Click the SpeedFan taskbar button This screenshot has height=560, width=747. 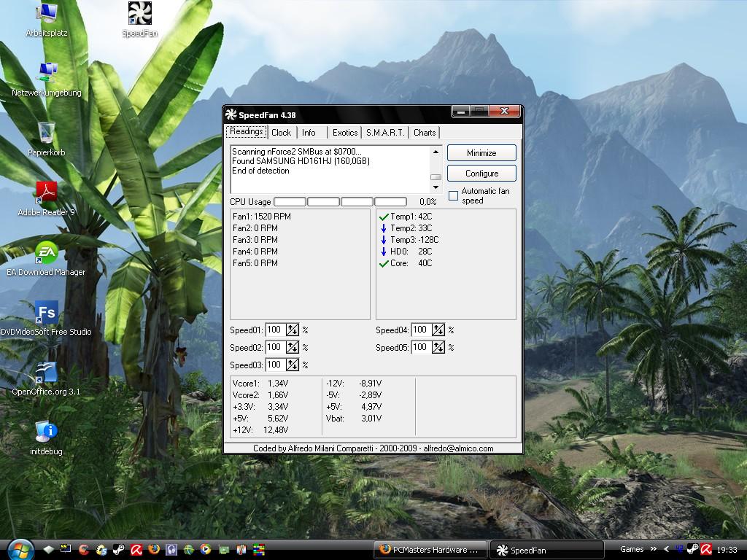tap(547, 550)
